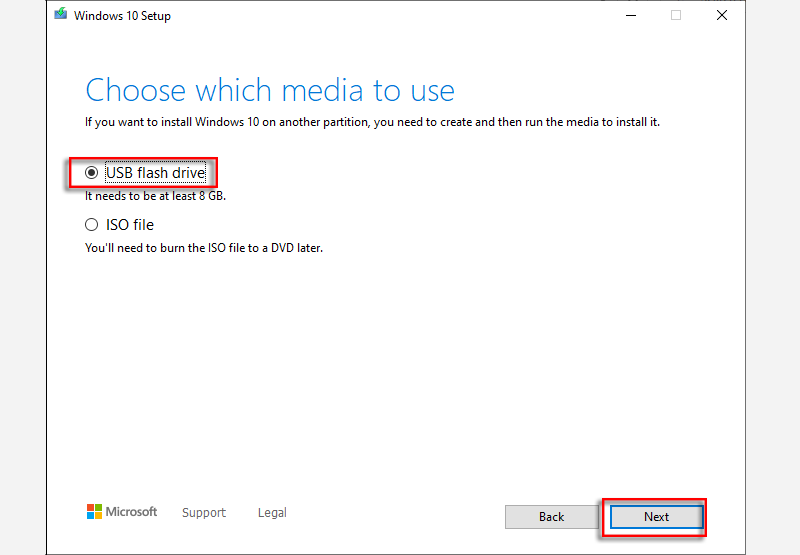Select the ISO file radio button
This screenshot has height=555, width=800.
[92, 225]
